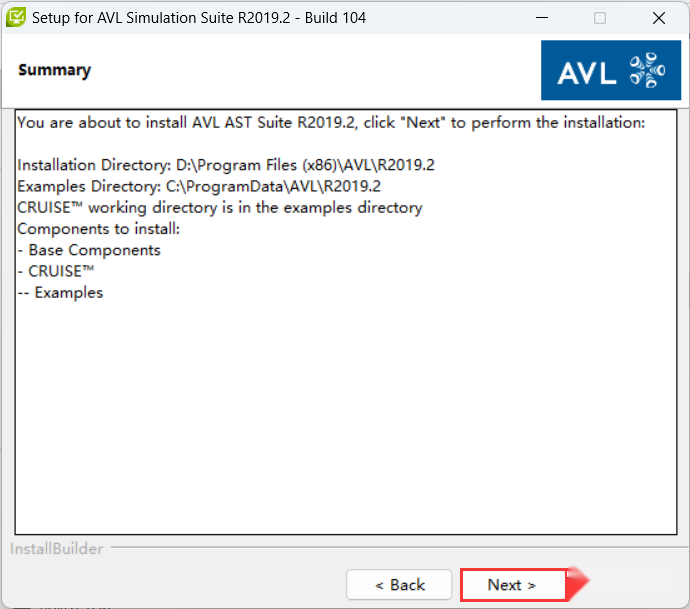Image resolution: width=690 pixels, height=609 pixels.
Task: Click the white emblem symbol in AVL logo
Action: (647, 70)
